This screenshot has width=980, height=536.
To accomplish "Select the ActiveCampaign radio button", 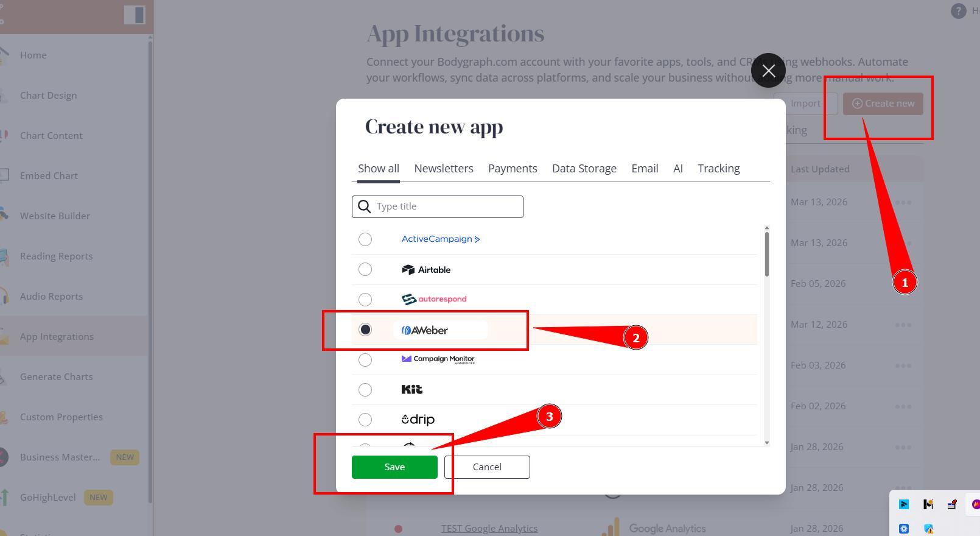I will pyautogui.click(x=365, y=239).
